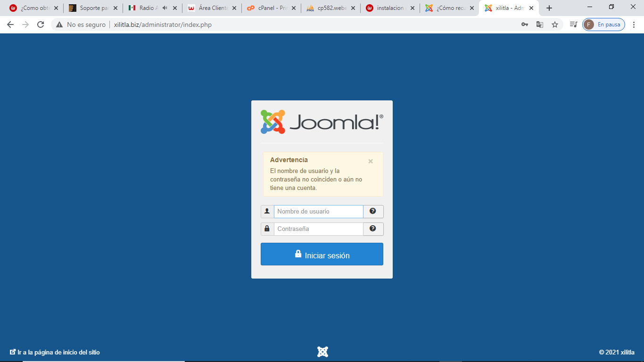This screenshot has height=362, width=644.
Task: Dismiss the Advertencia warning with the X
Action: pyautogui.click(x=371, y=161)
